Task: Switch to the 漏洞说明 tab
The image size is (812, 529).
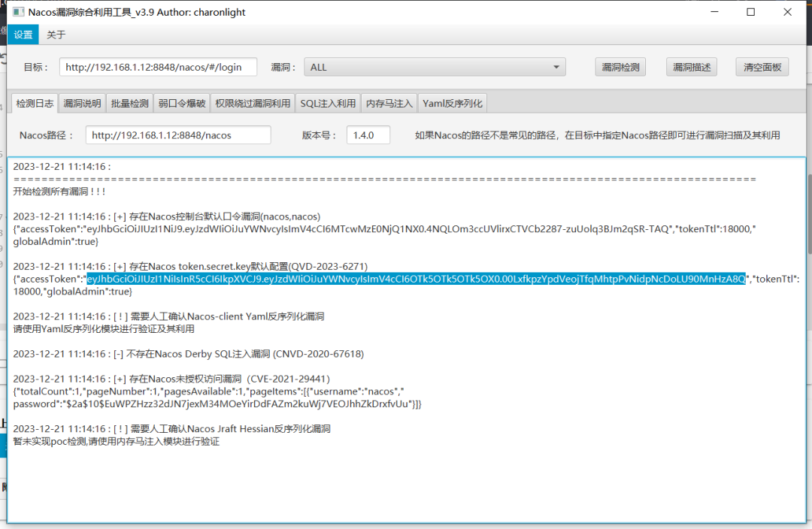Action: [83, 104]
